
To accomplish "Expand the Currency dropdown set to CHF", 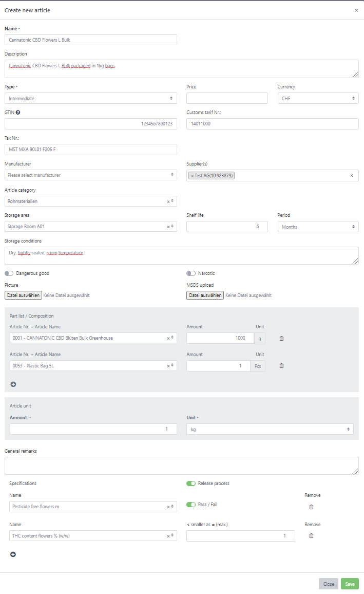I will point(318,98).
